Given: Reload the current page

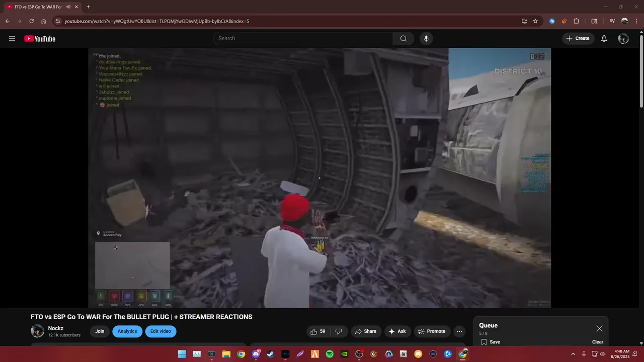Looking at the screenshot, I should coord(31,21).
